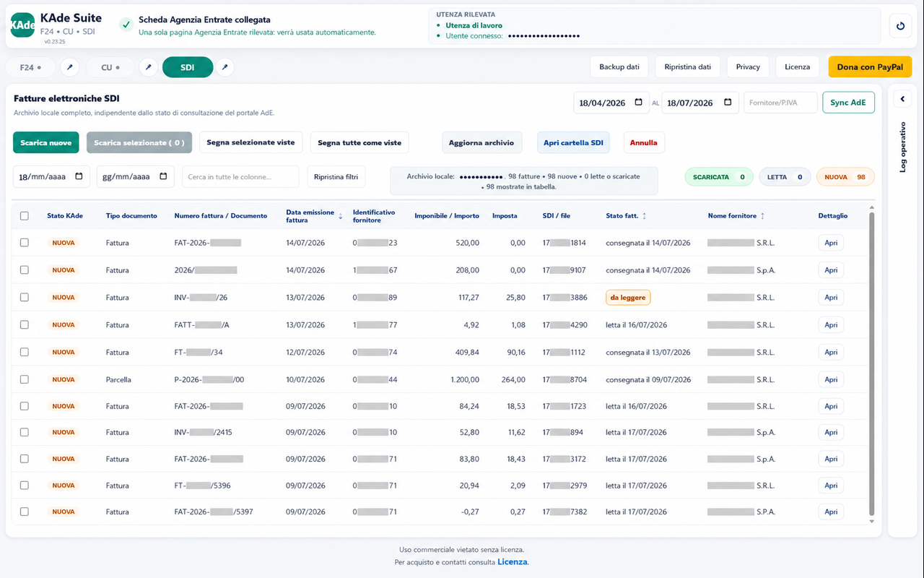
Task: Open calendar icon of the gg/mm/aaaa filter
Action: coord(163,176)
